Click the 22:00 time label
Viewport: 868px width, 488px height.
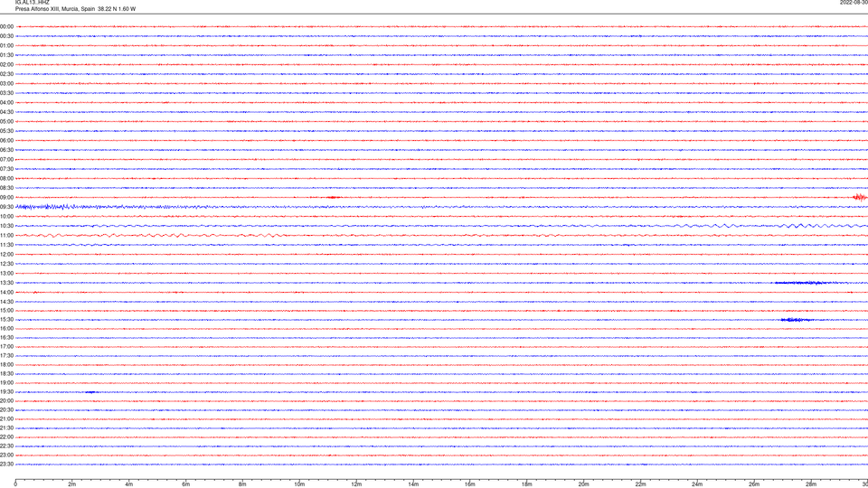[6, 437]
